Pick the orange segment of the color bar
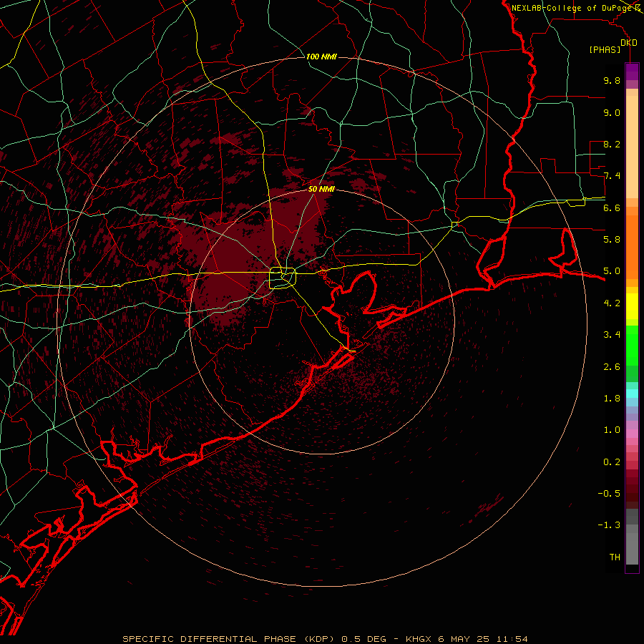644x644 pixels. click(632, 246)
